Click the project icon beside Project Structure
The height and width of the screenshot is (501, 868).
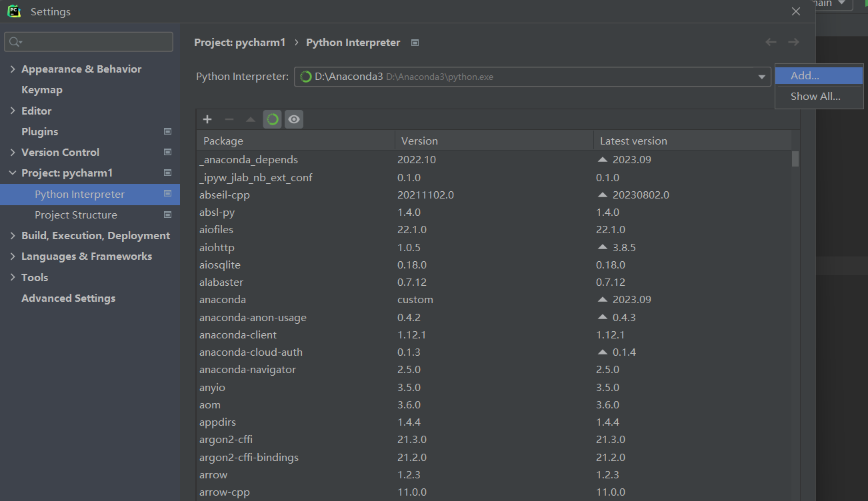click(167, 215)
